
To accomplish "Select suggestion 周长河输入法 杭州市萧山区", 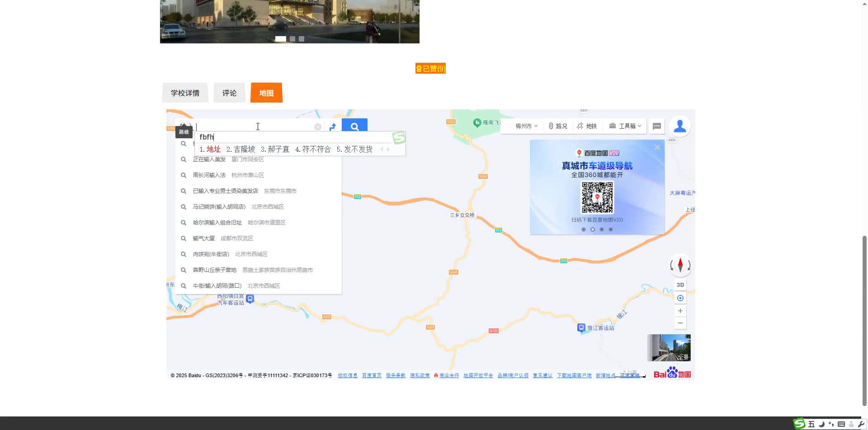I will [x=259, y=175].
